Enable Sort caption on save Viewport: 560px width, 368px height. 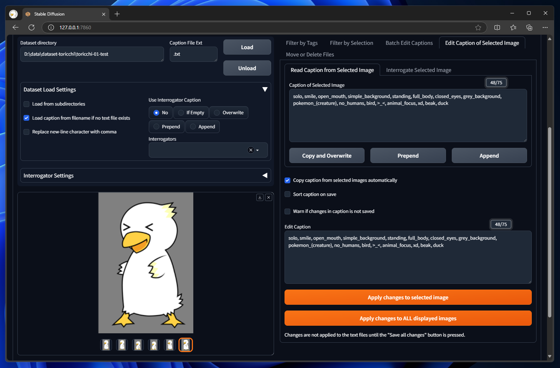tap(288, 194)
